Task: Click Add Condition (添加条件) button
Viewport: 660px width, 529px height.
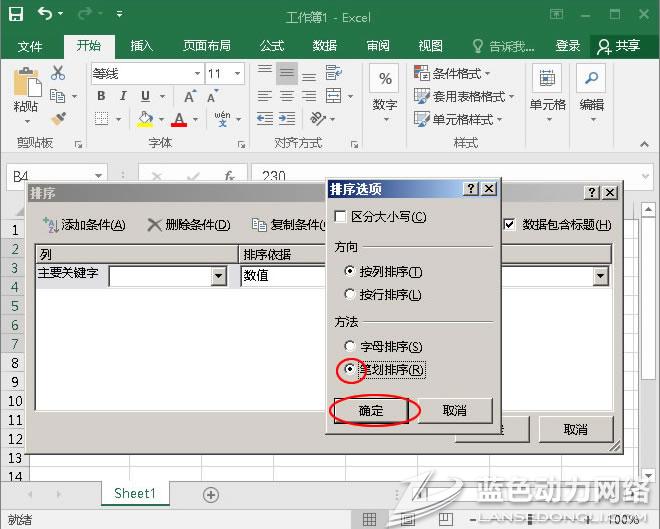Action: click(x=85, y=225)
